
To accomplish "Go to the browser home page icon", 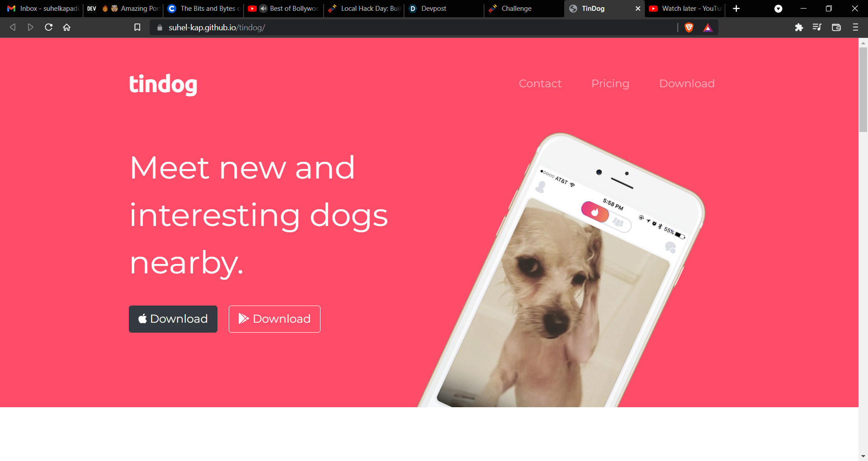I will pos(67,28).
